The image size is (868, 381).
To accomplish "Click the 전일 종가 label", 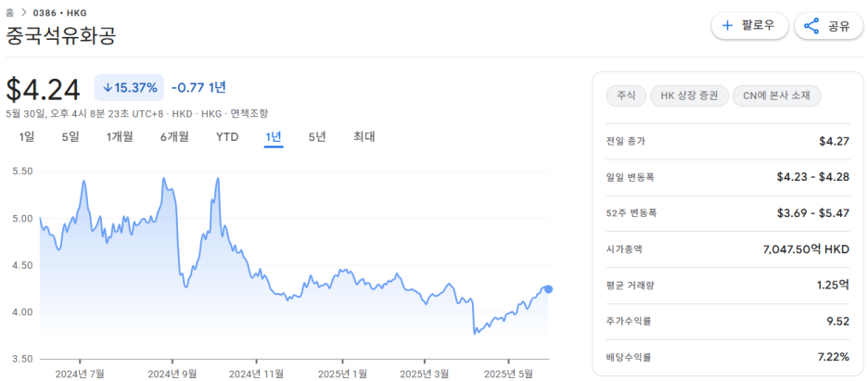I will tap(626, 142).
